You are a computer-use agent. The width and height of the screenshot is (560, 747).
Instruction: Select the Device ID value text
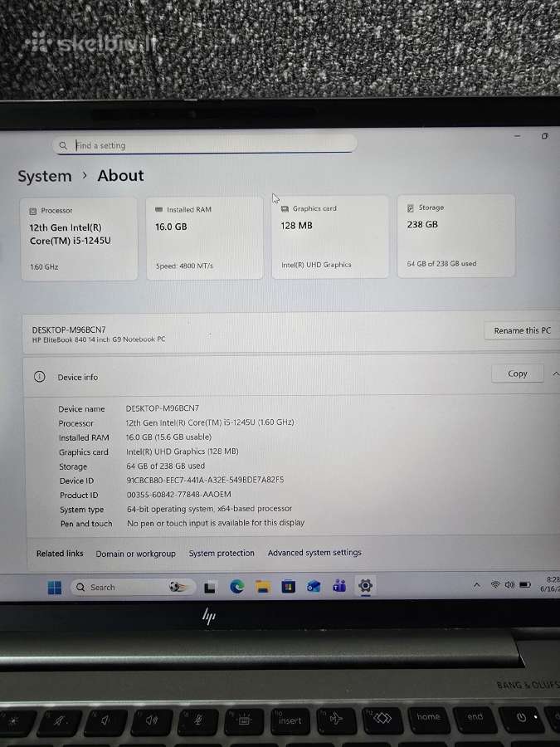[x=205, y=480]
